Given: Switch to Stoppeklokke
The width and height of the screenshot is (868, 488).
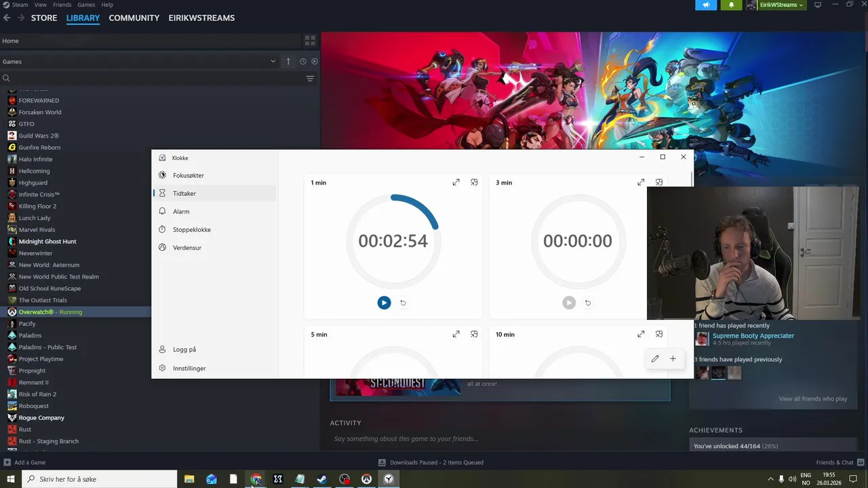Looking at the screenshot, I should (x=215, y=230).
